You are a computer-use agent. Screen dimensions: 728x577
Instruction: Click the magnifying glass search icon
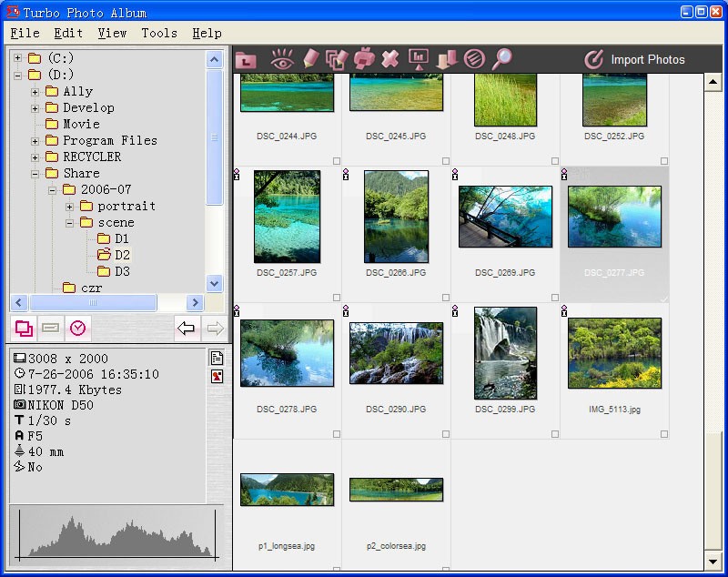501,60
